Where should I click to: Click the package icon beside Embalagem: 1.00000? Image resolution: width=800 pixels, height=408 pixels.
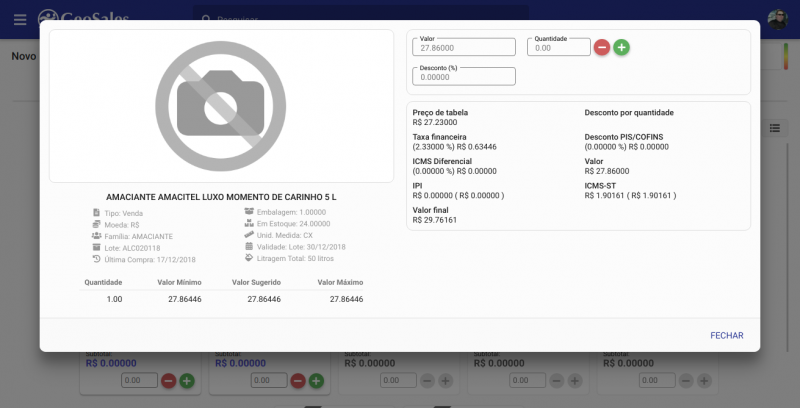point(249,211)
